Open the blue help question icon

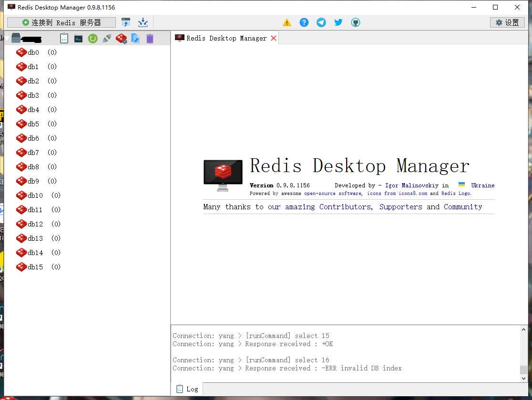tap(304, 22)
